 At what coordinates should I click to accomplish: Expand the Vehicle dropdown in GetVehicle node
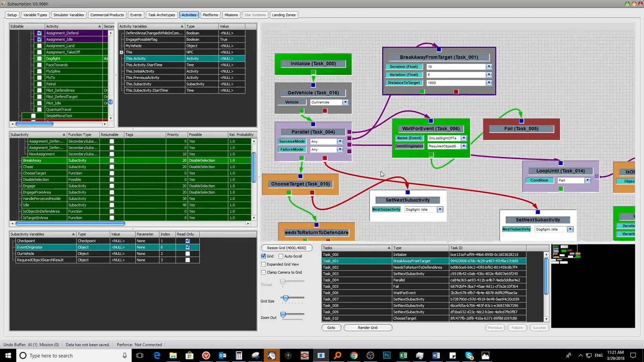coord(345,103)
